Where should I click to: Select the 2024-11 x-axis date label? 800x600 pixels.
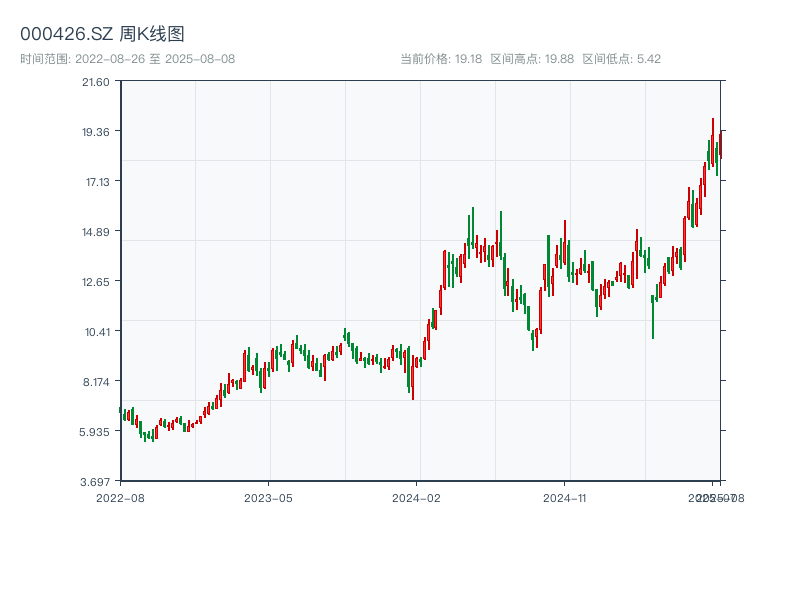pyautogui.click(x=566, y=497)
